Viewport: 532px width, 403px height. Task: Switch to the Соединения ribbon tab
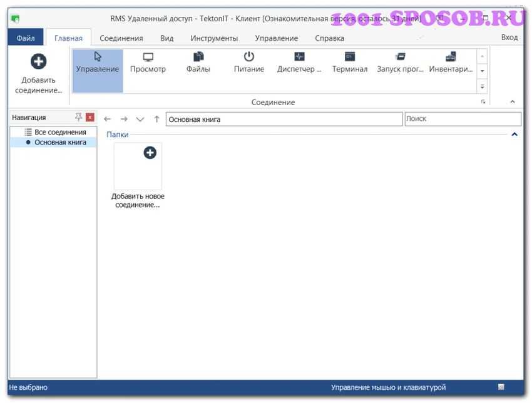[x=121, y=38]
